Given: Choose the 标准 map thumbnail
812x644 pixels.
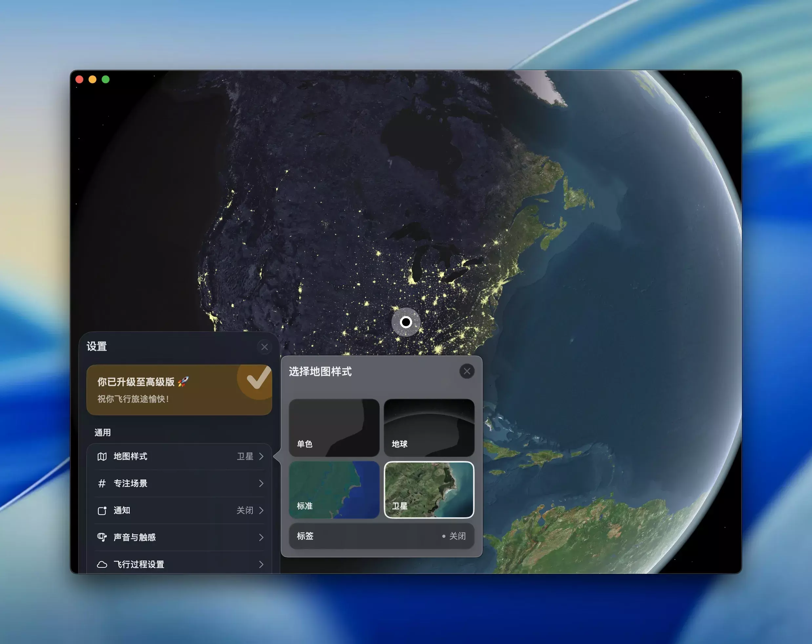Looking at the screenshot, I should click(334, 490).
